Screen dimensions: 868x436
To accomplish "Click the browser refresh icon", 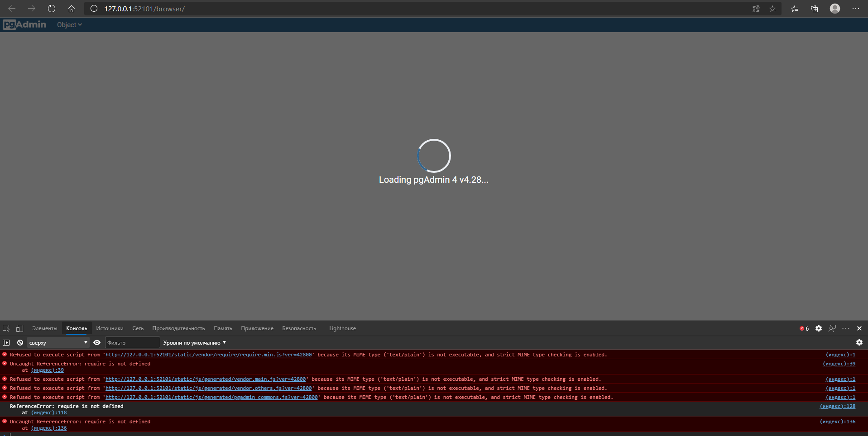I will pyautogui.click(x=52, y=9).
